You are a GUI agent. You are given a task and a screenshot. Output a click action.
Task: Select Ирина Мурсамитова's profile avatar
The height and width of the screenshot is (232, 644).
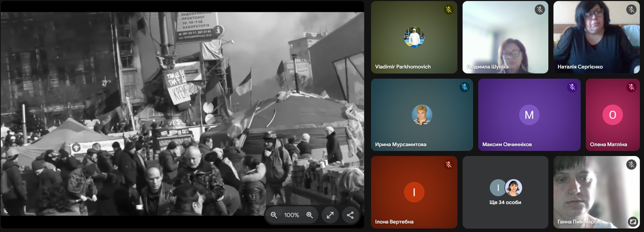point(422,115)
